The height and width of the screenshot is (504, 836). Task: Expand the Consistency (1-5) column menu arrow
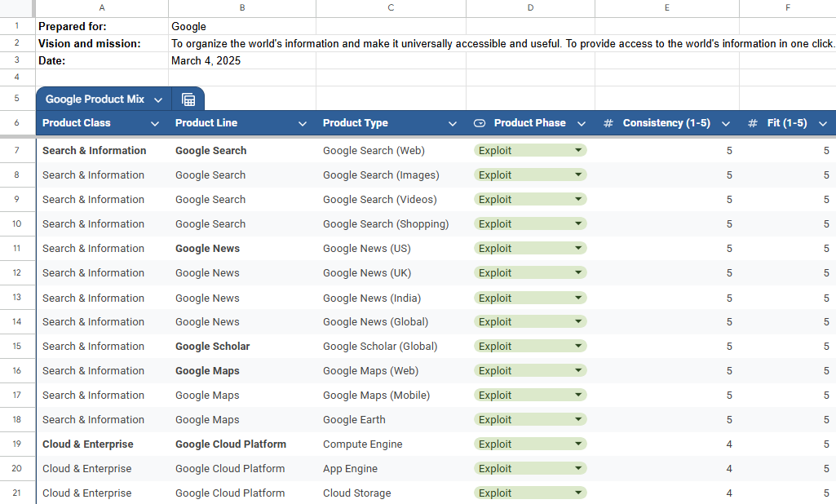[726, 124]
